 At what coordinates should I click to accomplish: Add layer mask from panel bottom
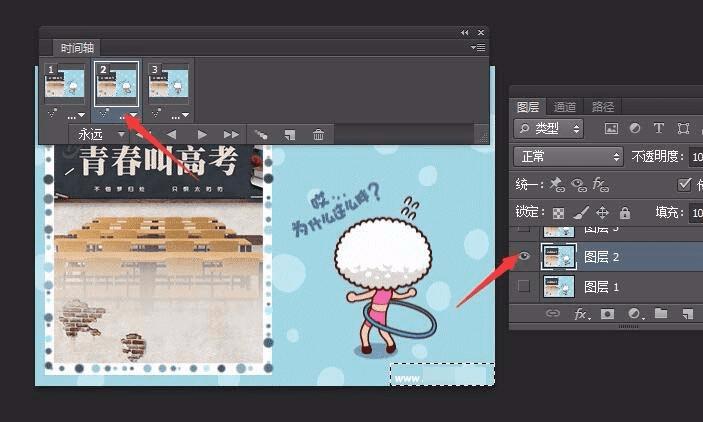coord(608,313)
